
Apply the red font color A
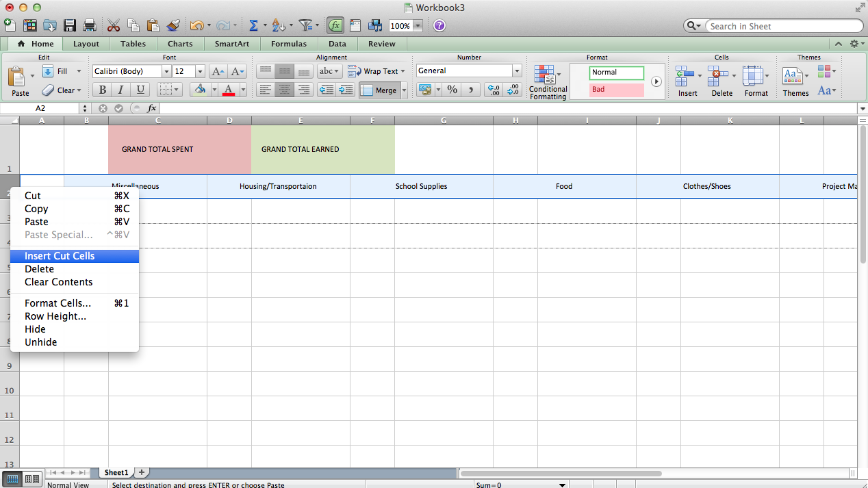(229, 90)
